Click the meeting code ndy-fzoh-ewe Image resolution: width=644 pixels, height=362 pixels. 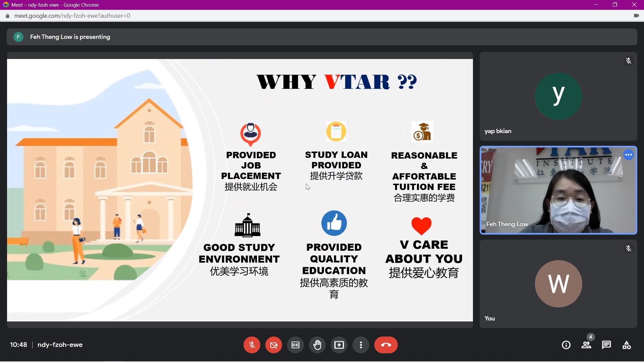pos(60,345)
